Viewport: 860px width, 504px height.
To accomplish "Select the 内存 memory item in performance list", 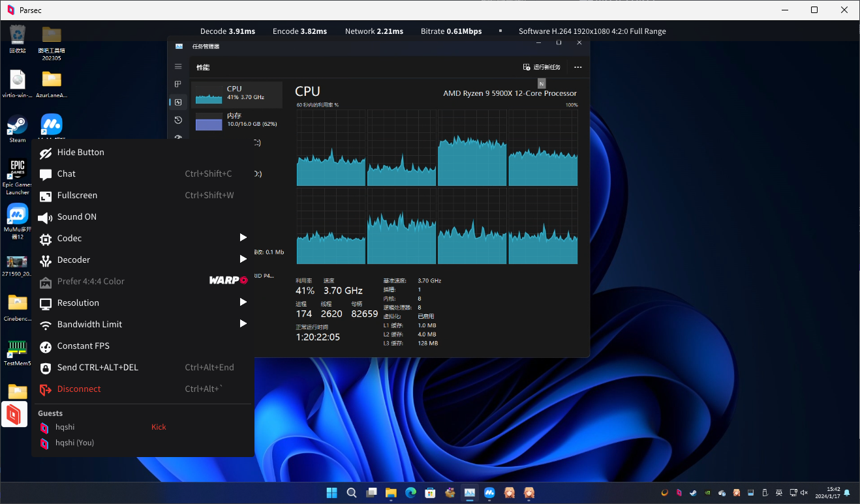I will click(238, 121).
